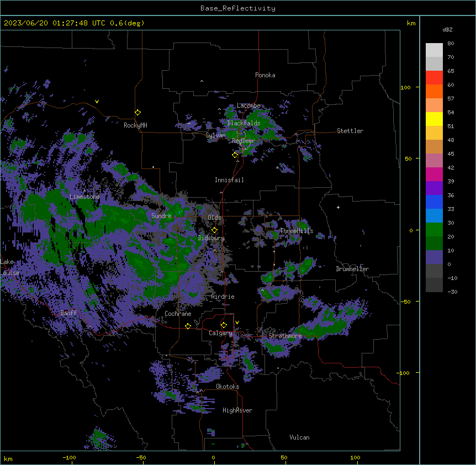
Task: Click the white asterisk marker east of Innisfail
Action: (277, 168)
